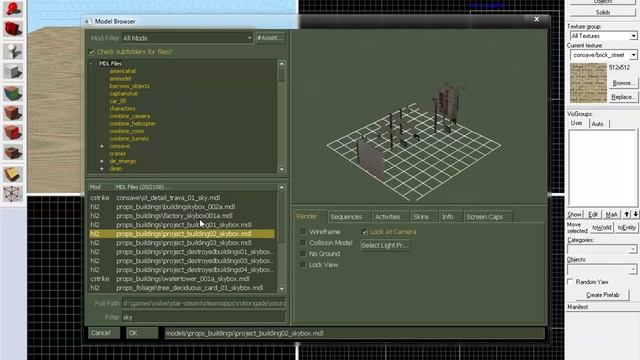Select the Apply Decals cube icon
The image size is (640, 360).
tap(13, 133)
